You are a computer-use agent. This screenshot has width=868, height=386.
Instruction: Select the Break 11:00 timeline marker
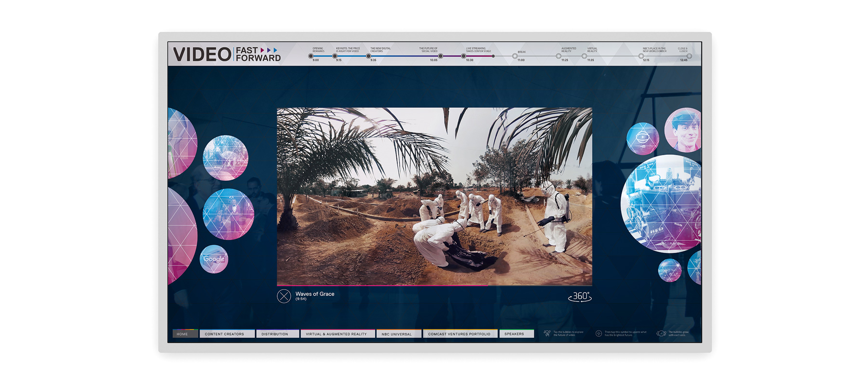pyautogui.click(x=515, y=56)
